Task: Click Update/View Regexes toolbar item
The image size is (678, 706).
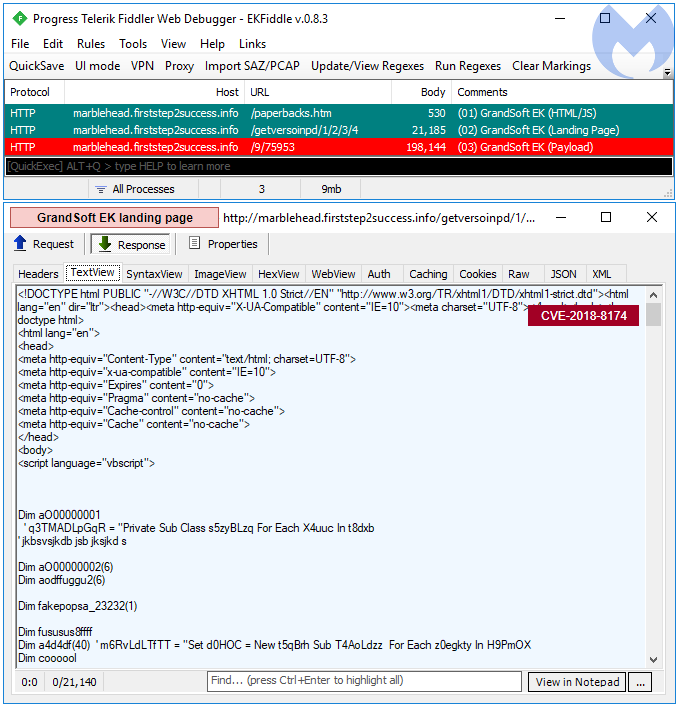Action: [x=367, y=66]
